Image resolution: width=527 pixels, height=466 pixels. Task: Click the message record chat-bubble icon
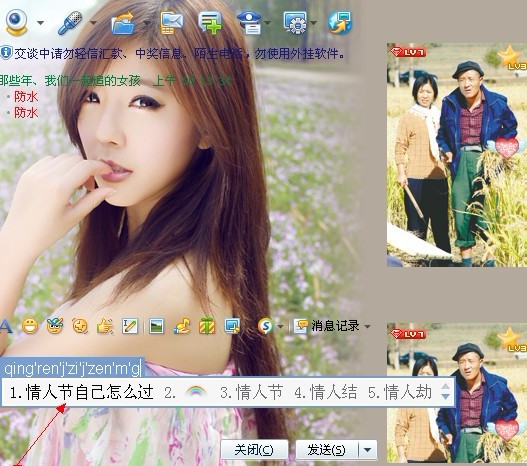tap(301, 326)
